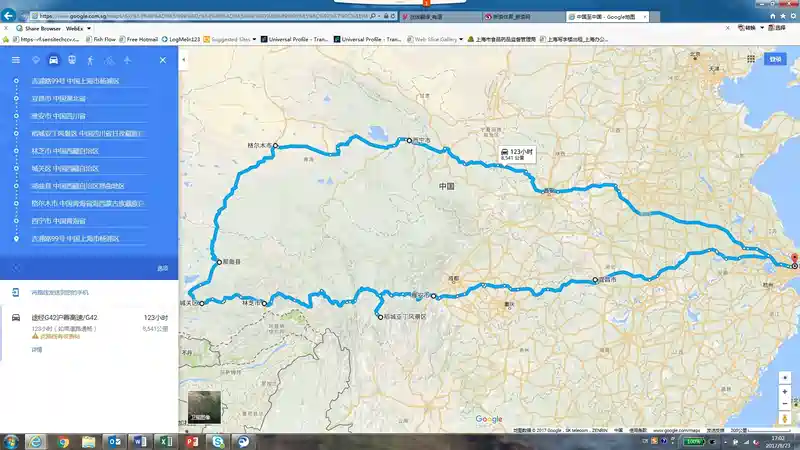Choose the walking travel mode
The image size is (800, 450).
(92, 60)
